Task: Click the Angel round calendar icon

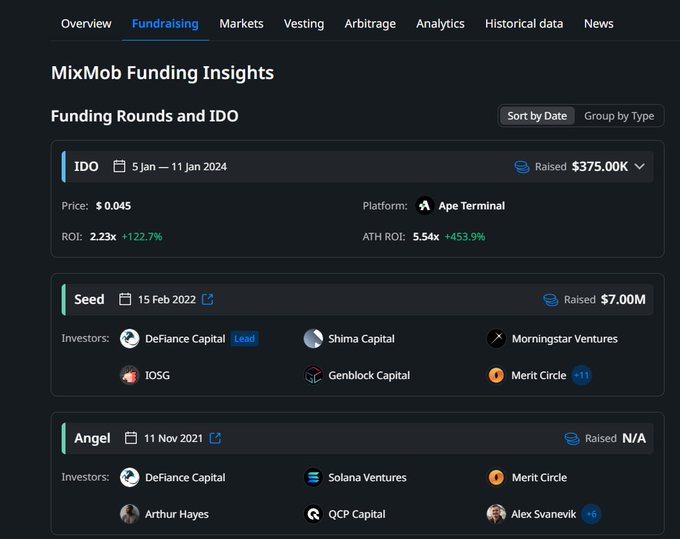Action: pos(131,438)
